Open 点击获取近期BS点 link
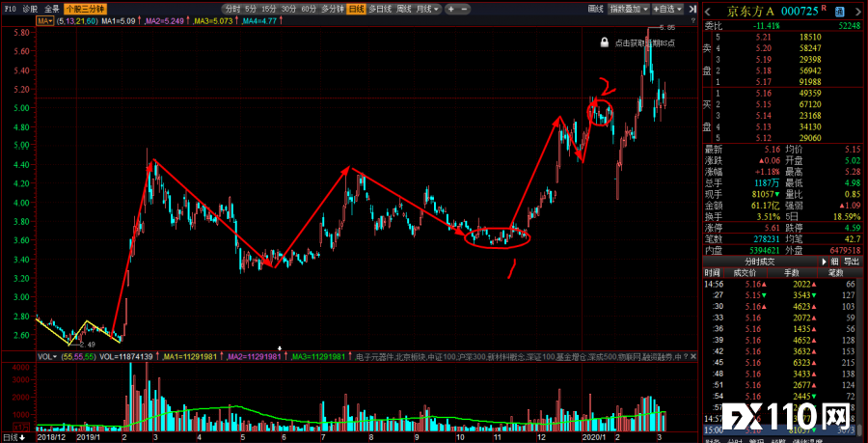 (644, 42)
